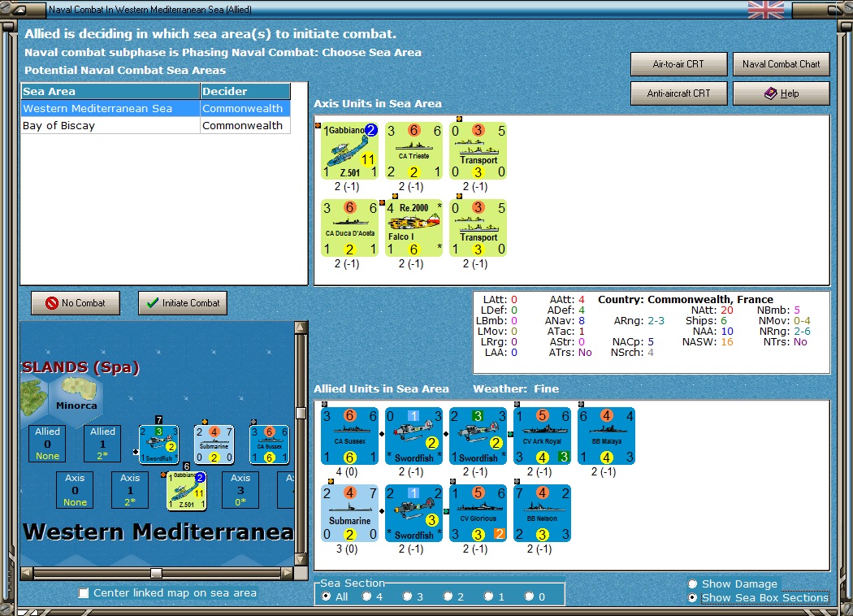Select the Gabbiano Z.501 unit in Axis Units list
Screen dimensions: 853x616
(349, 150)
